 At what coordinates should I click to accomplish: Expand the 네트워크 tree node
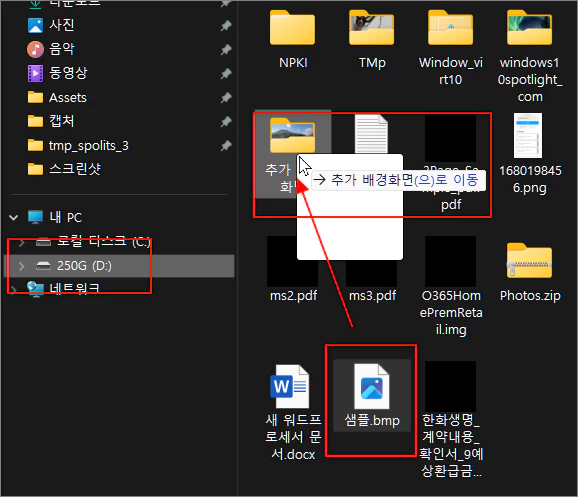14,290
